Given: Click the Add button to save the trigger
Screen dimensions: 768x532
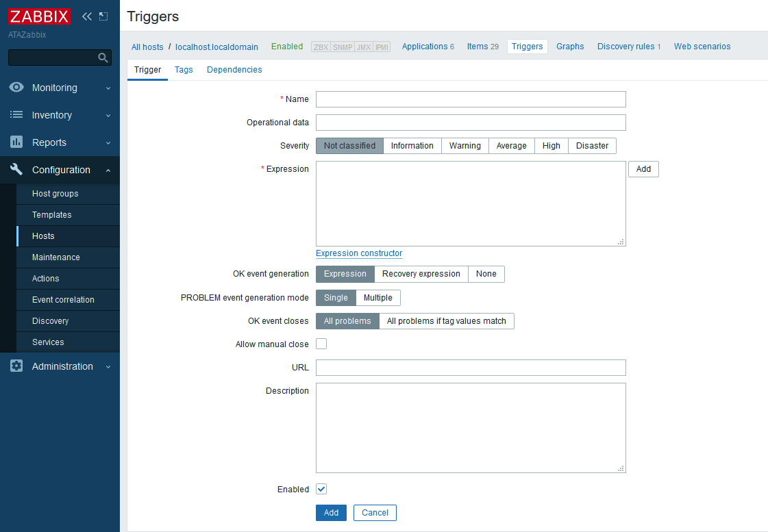Looking at the screenshot, I should click(x=331, y=512).
